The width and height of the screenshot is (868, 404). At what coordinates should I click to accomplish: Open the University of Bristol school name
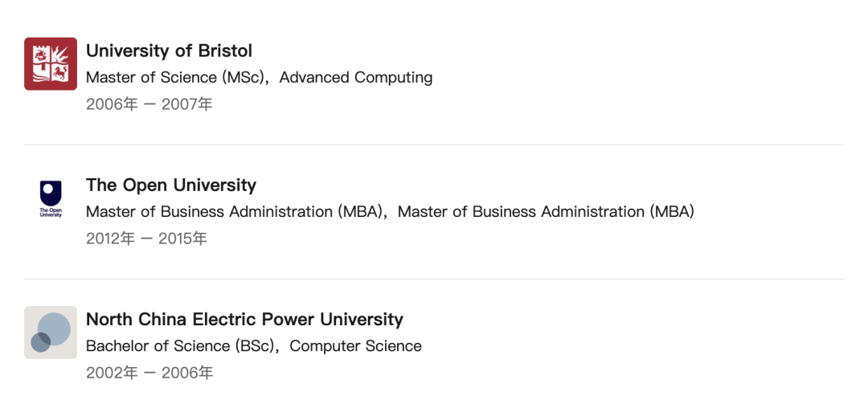169,51
